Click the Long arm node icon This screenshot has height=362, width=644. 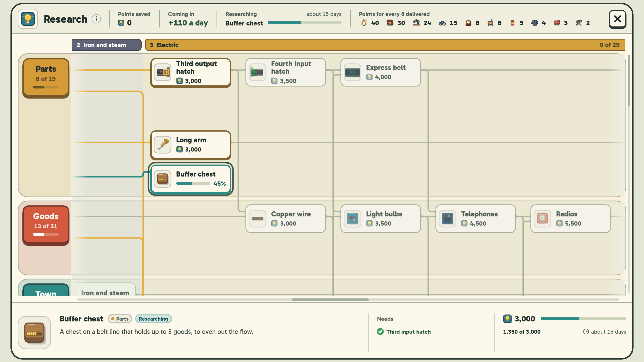tap(163, 145)
